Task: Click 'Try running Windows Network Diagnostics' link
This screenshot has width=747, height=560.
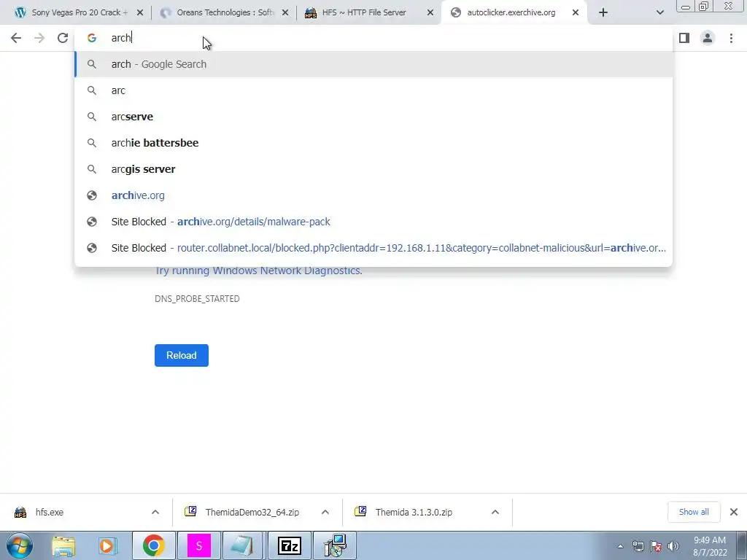Action: [x=259, y=271]
